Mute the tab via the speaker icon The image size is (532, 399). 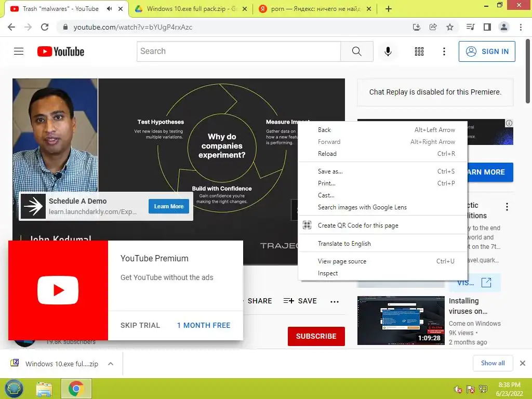[109, 9]
